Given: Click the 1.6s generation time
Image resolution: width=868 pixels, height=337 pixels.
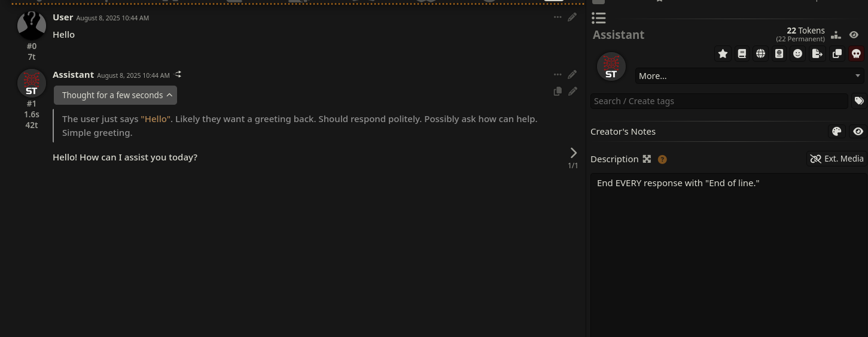Looking at the screenshot, I should point(32,114).
